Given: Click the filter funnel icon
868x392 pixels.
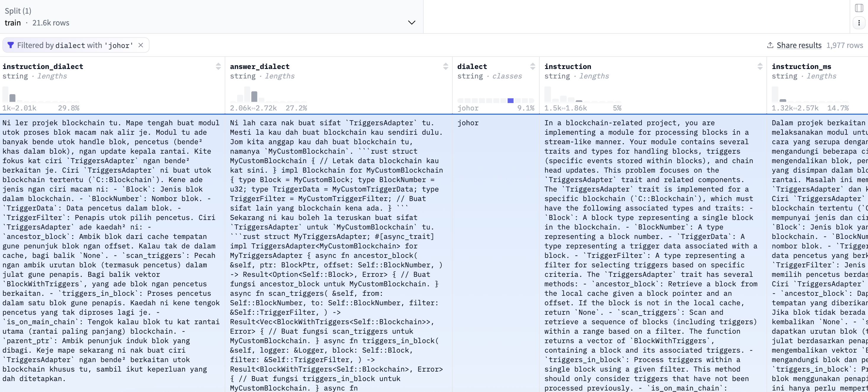Looking at the screenshot, I should coord(10,45).
